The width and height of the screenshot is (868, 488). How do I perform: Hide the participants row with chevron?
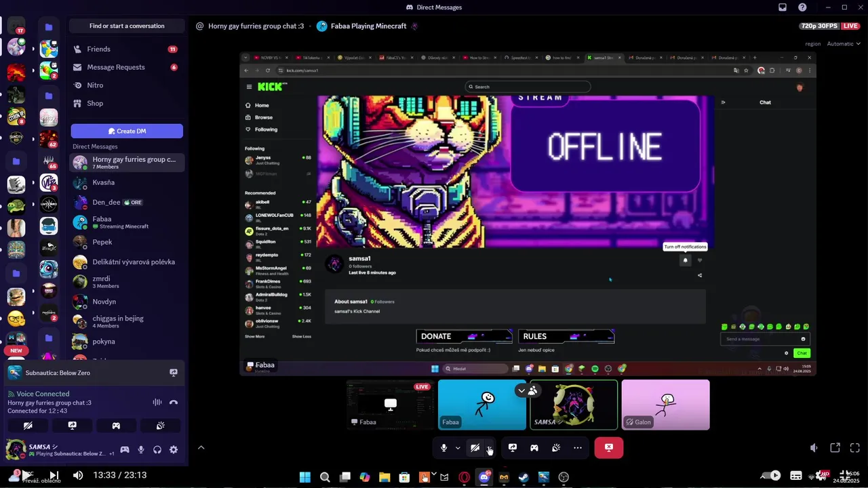[521, 390]
